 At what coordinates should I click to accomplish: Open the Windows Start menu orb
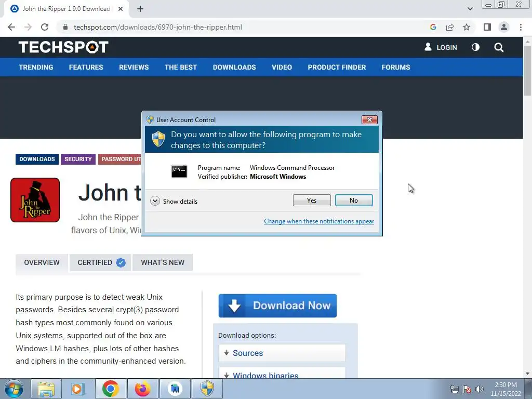tap(14, 389)
